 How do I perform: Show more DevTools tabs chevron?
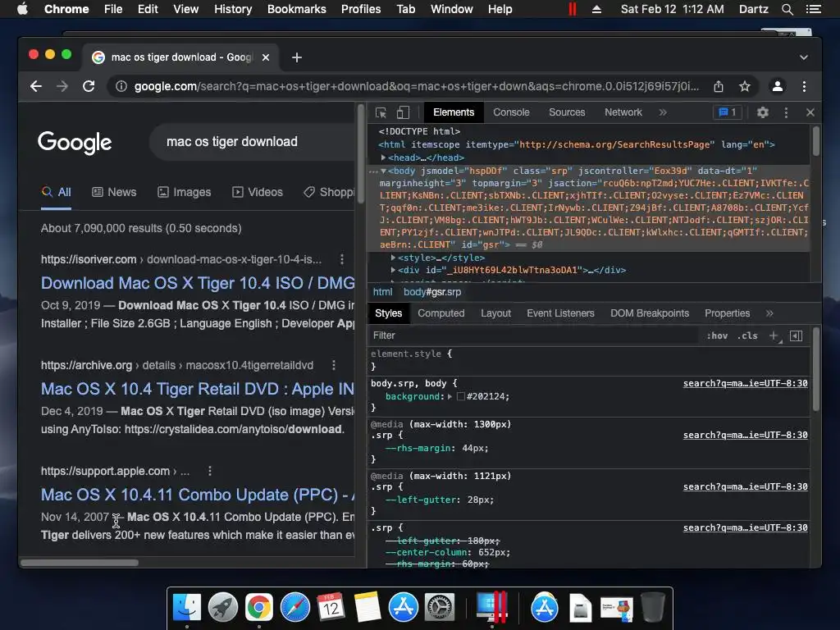[x=663, y=112]
